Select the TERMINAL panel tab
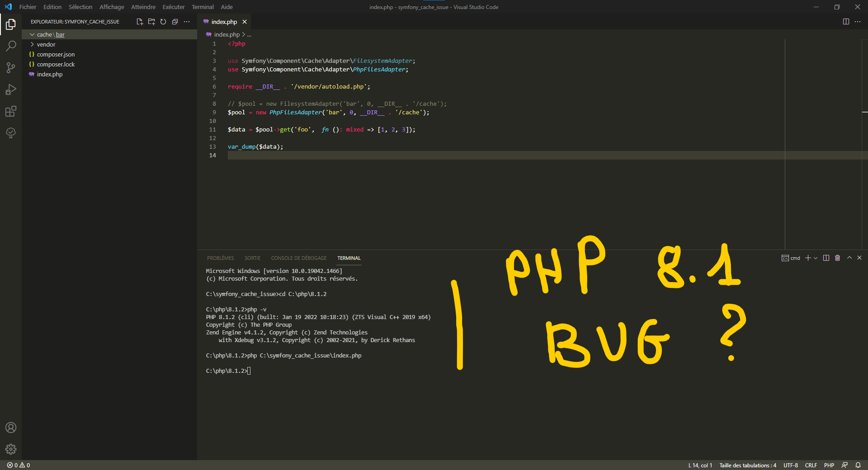The width and height of the screenshot is (868, 470). 349,258
